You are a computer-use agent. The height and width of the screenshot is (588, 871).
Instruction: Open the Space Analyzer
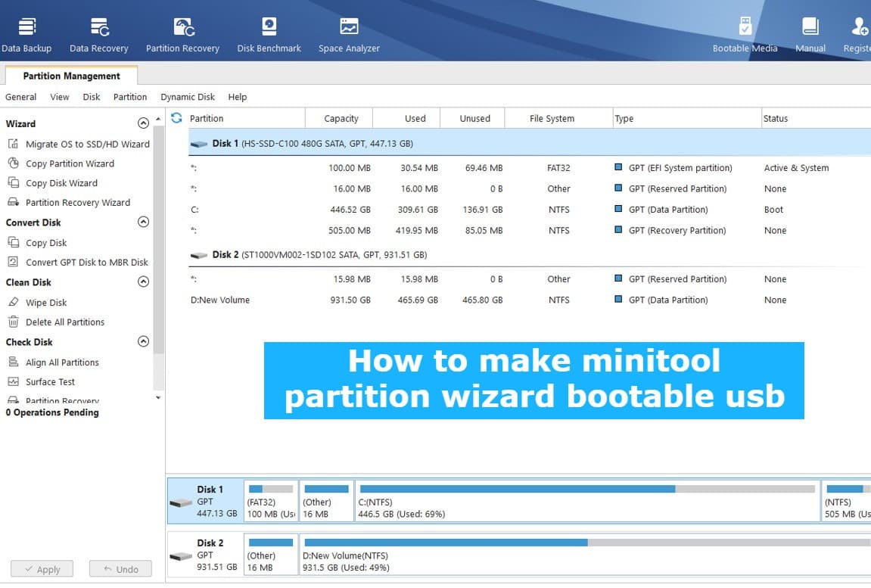348,30
